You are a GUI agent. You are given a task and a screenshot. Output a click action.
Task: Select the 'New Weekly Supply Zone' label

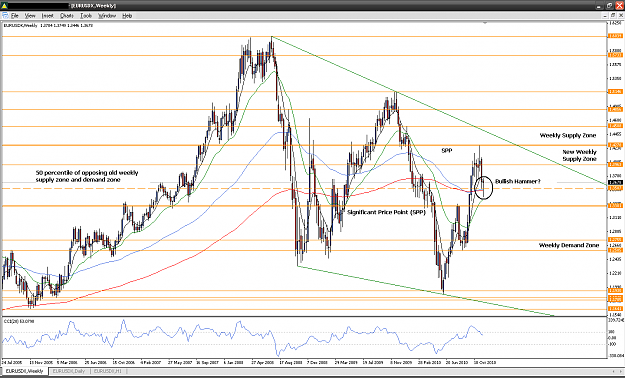(x=579, y=155)
